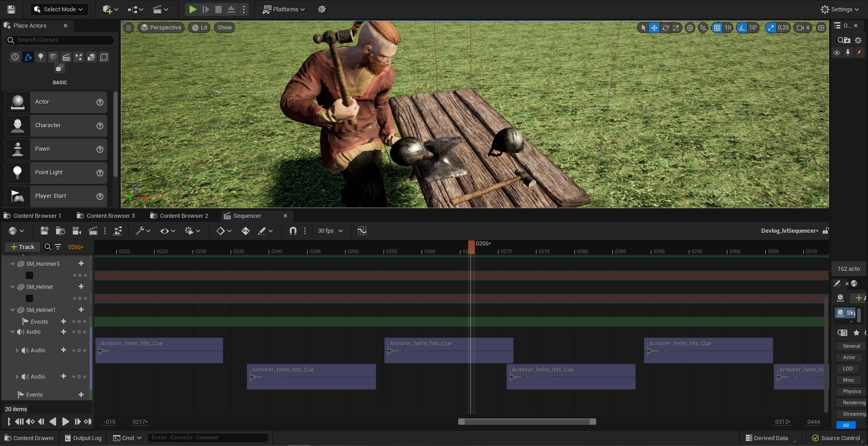868x446 pixels.
Task: Toggle rotation angle snapping
Action: [742, 28]
